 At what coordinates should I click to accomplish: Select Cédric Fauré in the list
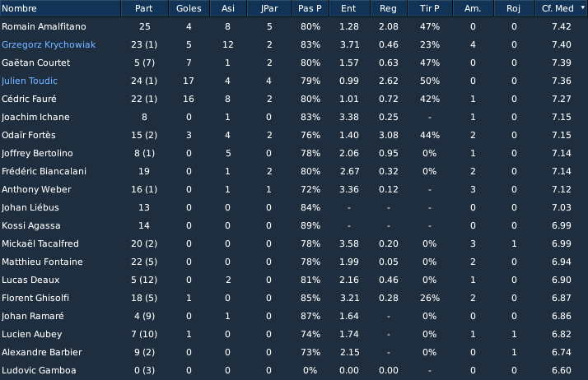pos(294,99)
